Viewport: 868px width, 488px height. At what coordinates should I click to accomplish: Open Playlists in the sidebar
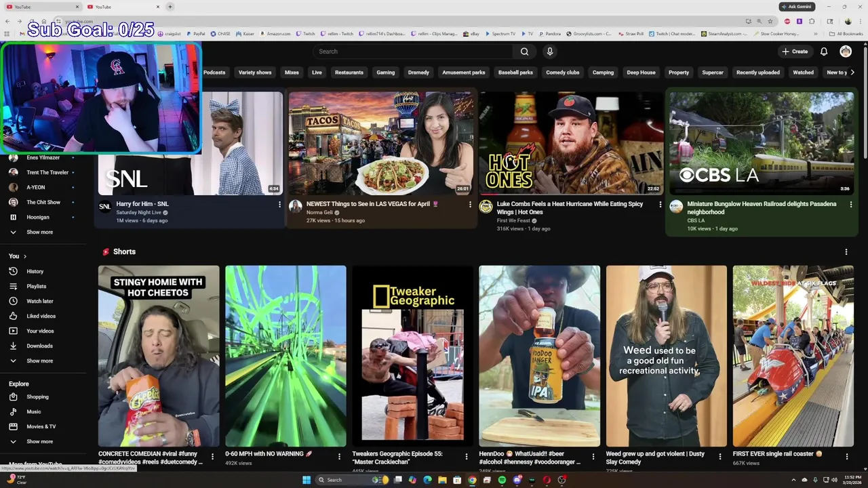click(43, 286)
